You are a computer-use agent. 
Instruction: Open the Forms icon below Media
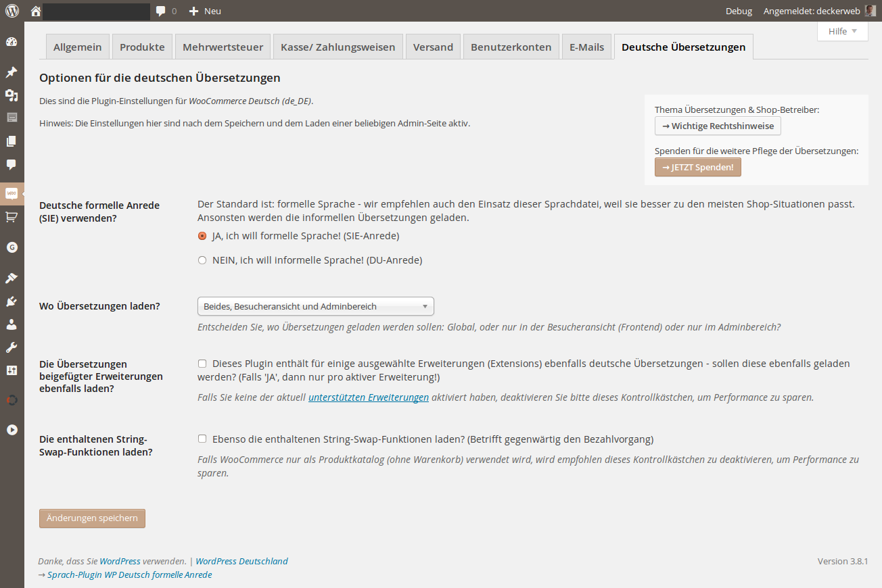[x=11, y=118]
